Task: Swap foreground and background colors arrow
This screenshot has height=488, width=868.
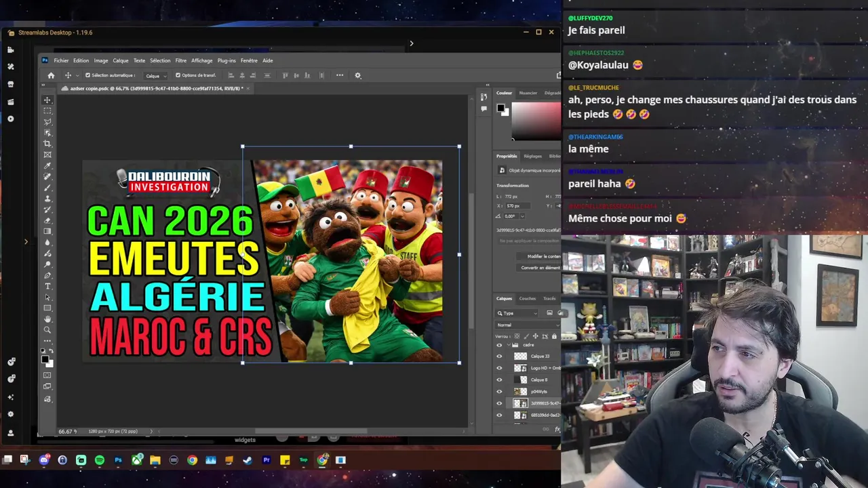Action: 52,351
